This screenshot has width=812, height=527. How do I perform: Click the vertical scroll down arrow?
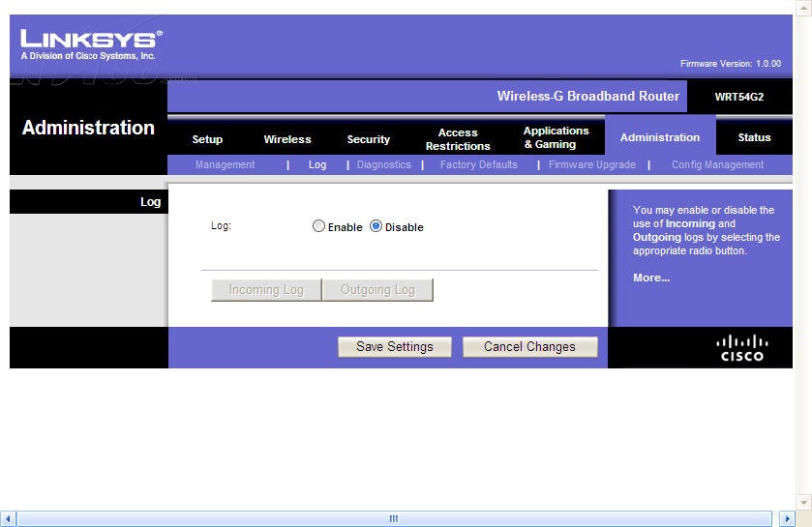803,502
